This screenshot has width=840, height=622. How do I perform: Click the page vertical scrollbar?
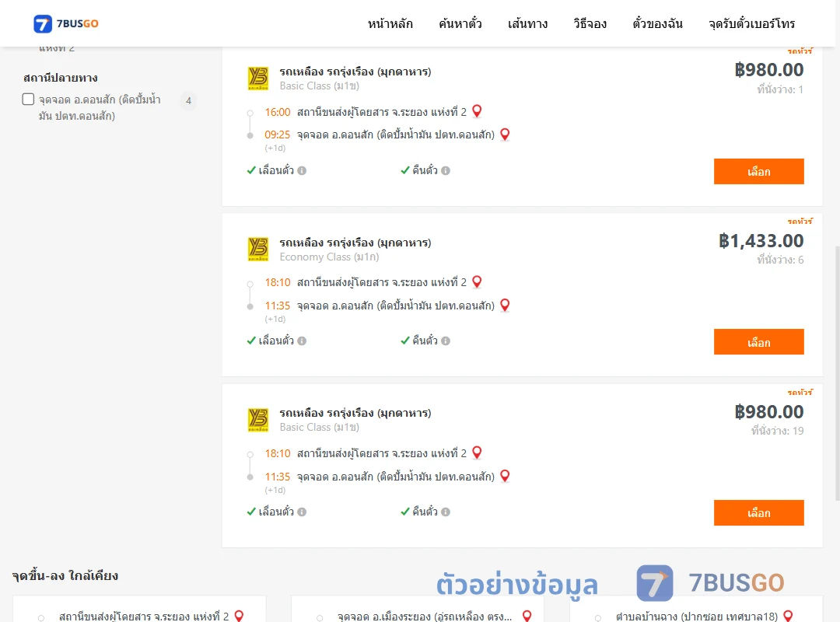[837, 373]
